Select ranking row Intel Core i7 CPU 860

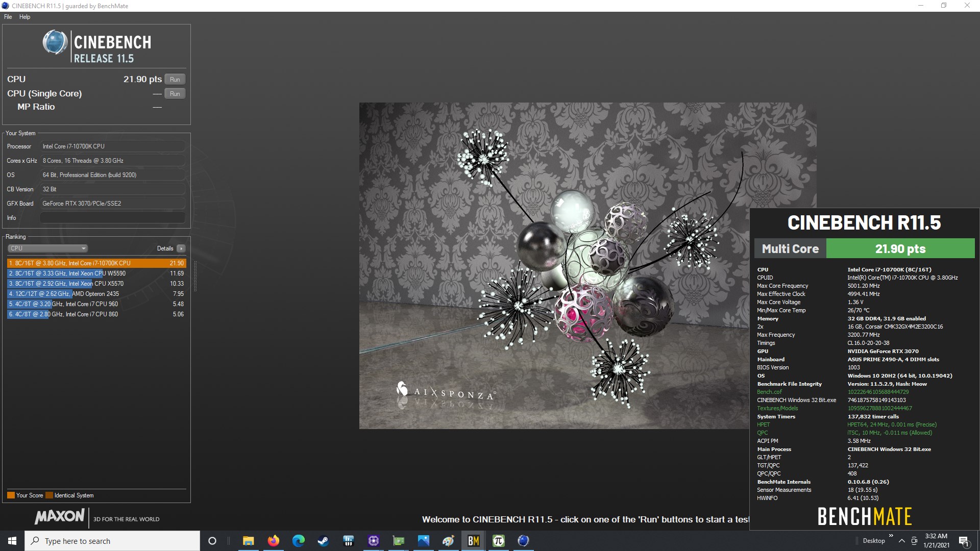[x=96, y=314]
